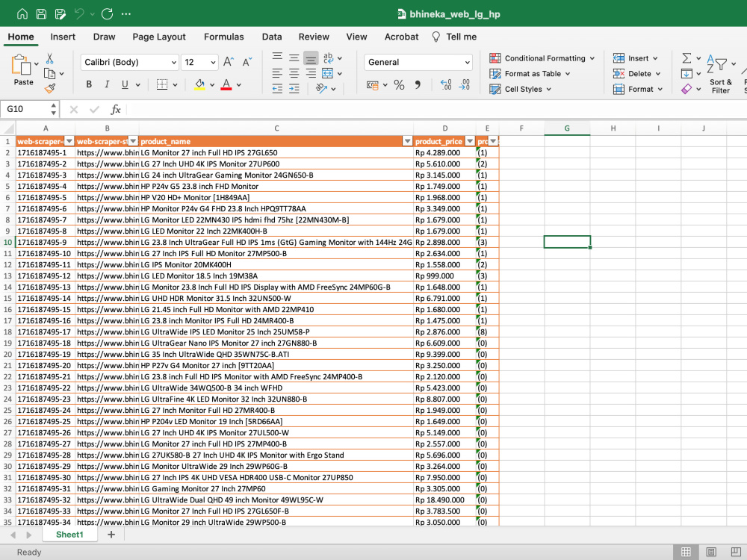Undo the last action
Screen dimensions: 747x560
coord(80,13)
